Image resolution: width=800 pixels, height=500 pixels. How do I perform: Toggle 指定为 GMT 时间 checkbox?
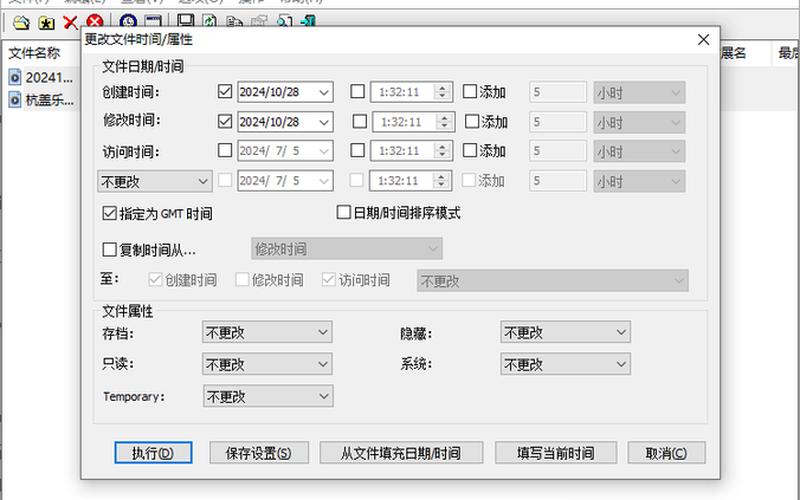[x=157, y=213]
